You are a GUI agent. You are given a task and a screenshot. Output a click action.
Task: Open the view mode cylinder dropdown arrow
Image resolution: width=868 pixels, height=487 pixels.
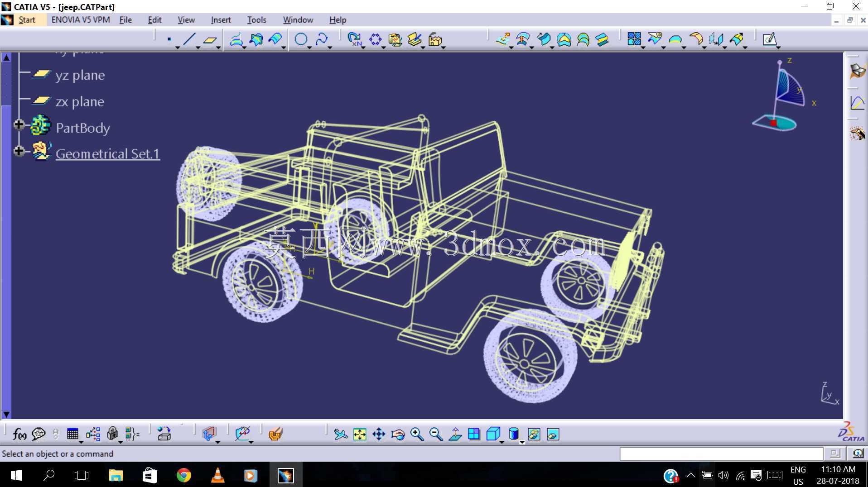(x=522, y=442)
